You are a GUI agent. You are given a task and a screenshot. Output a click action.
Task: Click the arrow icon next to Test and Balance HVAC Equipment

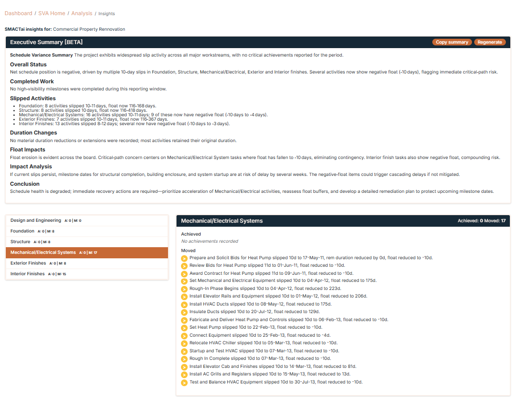point(184,382)
